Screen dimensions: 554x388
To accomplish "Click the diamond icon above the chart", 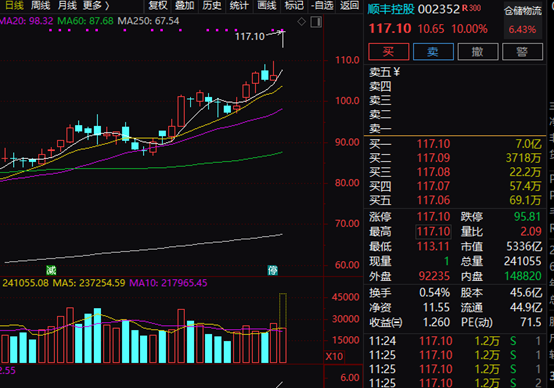I will coord(301,22).
